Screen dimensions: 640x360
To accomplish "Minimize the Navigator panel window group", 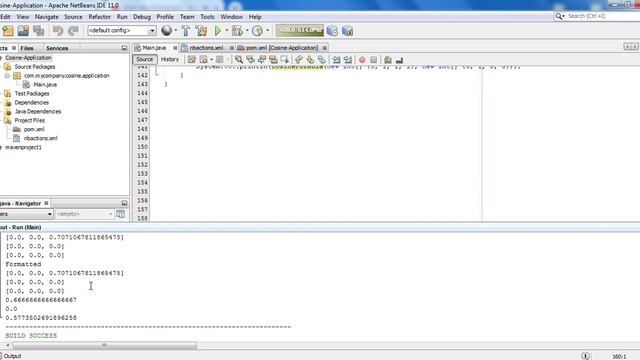I will click(124, 203).
